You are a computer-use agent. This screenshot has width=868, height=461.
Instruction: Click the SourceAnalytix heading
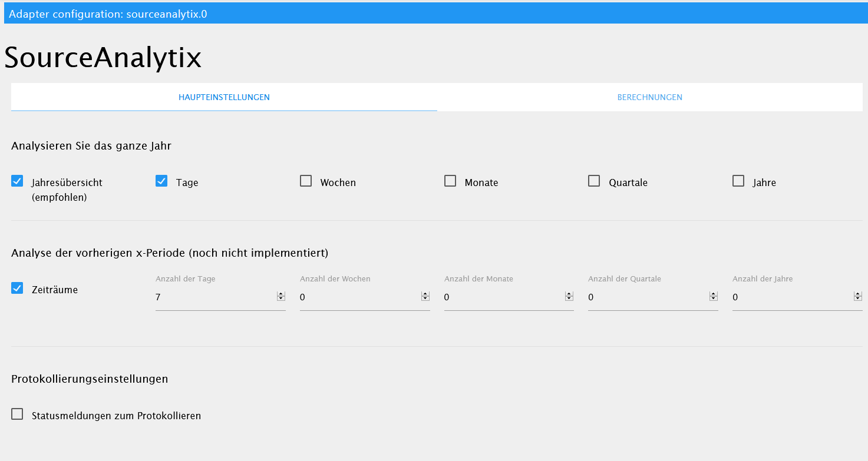coord(103,58)
